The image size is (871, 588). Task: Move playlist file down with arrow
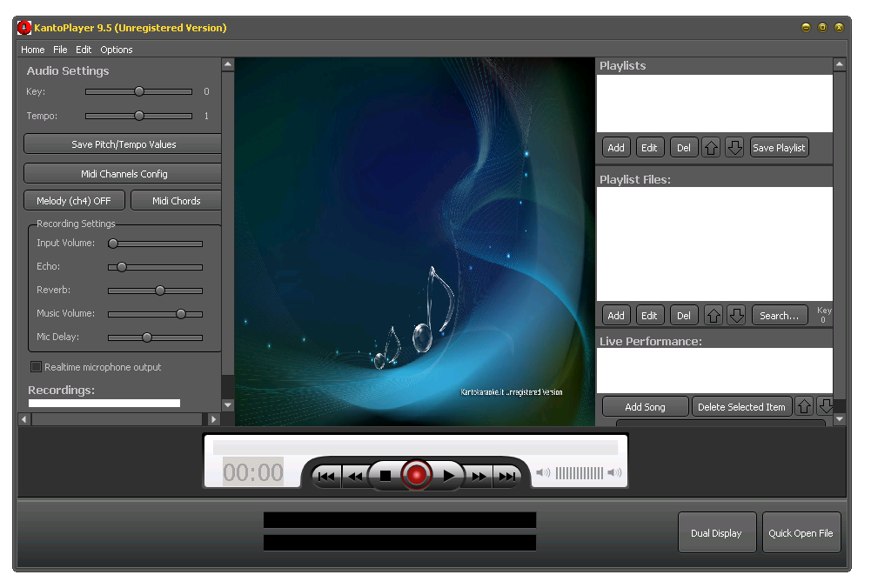pyautogui.click(x=737, y=316)
